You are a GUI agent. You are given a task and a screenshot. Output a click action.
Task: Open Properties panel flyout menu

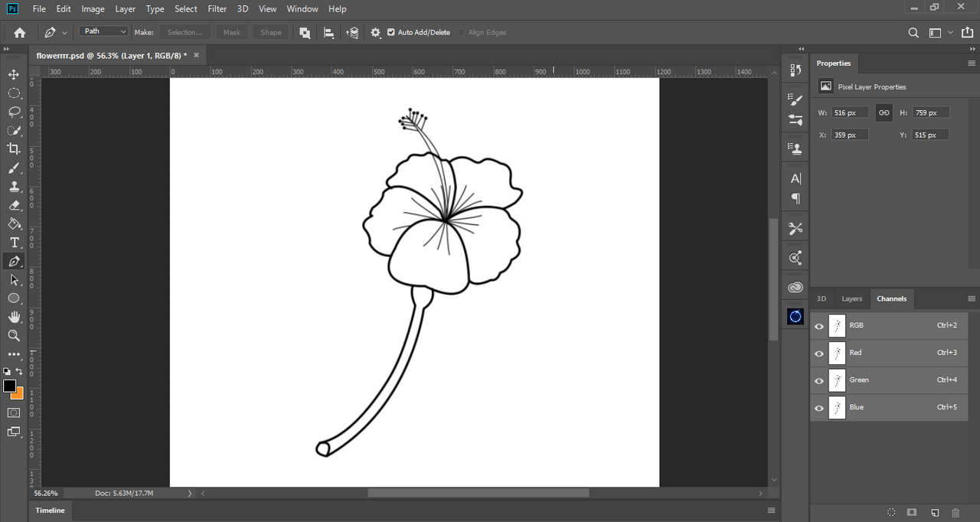point(972,64)
